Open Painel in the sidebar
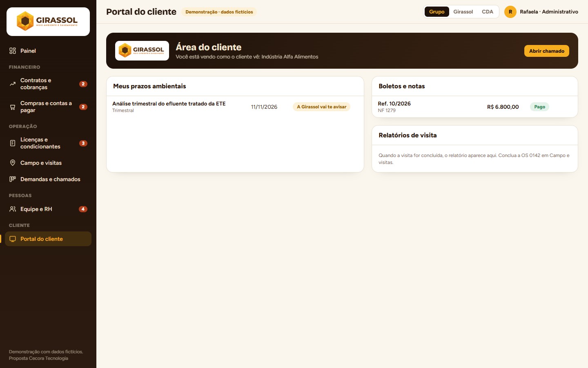 point(48,51)
